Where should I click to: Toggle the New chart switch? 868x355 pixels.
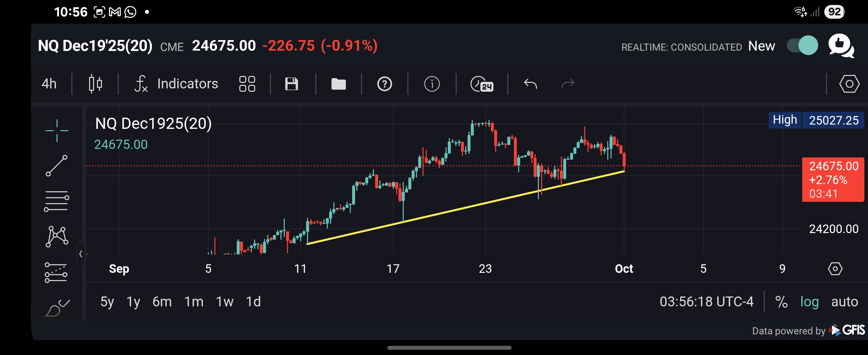point(802,45)
